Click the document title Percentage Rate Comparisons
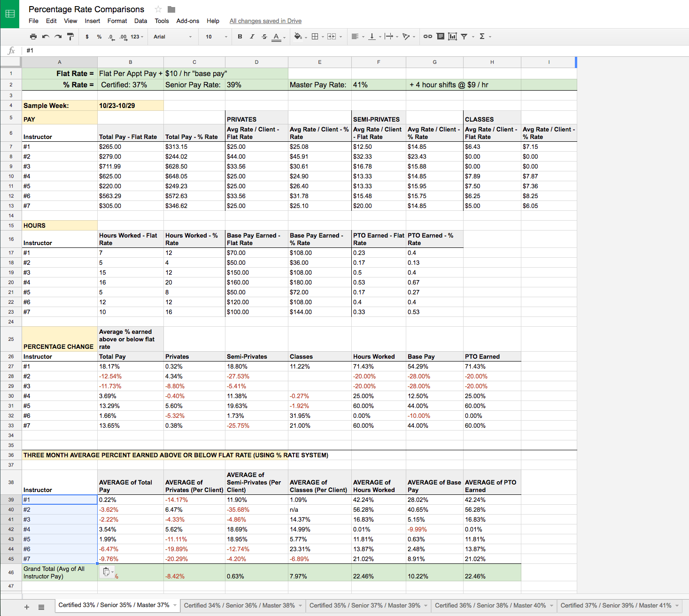The width and height of the screenshot is (689, 616). 86,9
